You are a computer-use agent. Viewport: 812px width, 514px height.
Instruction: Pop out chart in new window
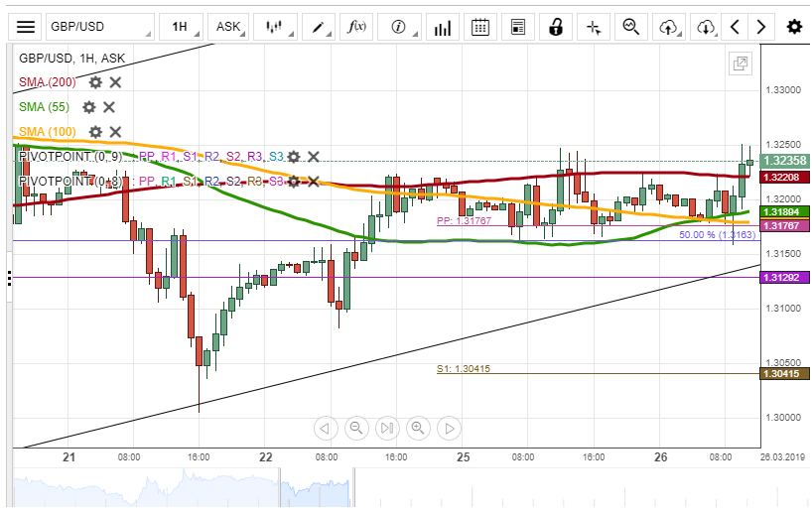tap(741, 64)
